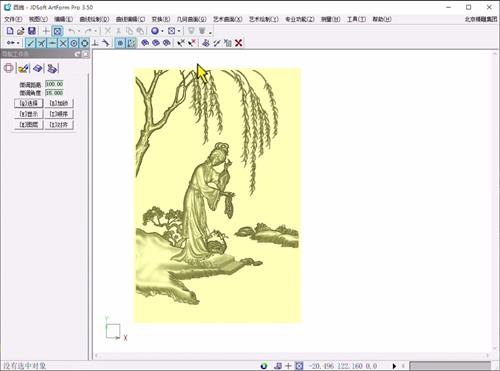Image resolution: width=500 pixels, height=371 pixels.
Task: Open the double-arrow dropdown in second toolbar row
Action: tap(18, 43)
